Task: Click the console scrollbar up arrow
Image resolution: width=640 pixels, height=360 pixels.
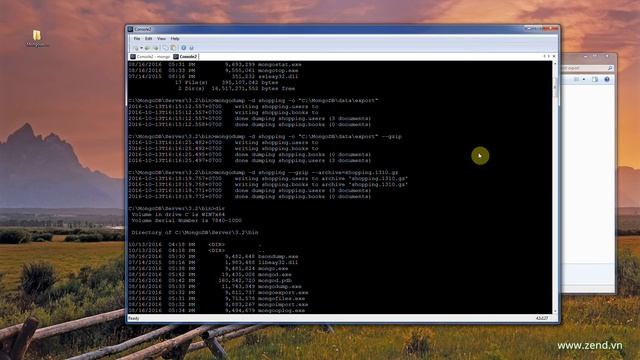Action: tap(555, 64)
